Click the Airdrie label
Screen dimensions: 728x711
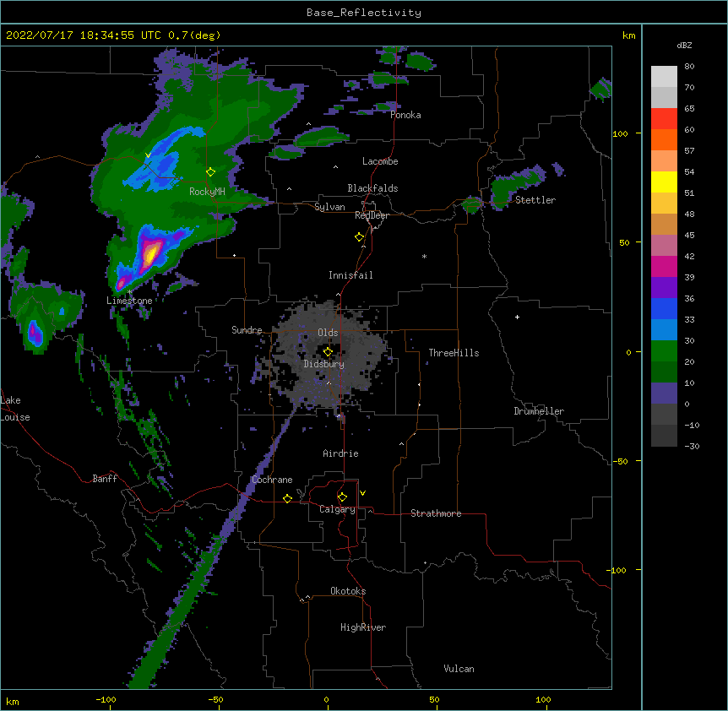click(340, 453)
